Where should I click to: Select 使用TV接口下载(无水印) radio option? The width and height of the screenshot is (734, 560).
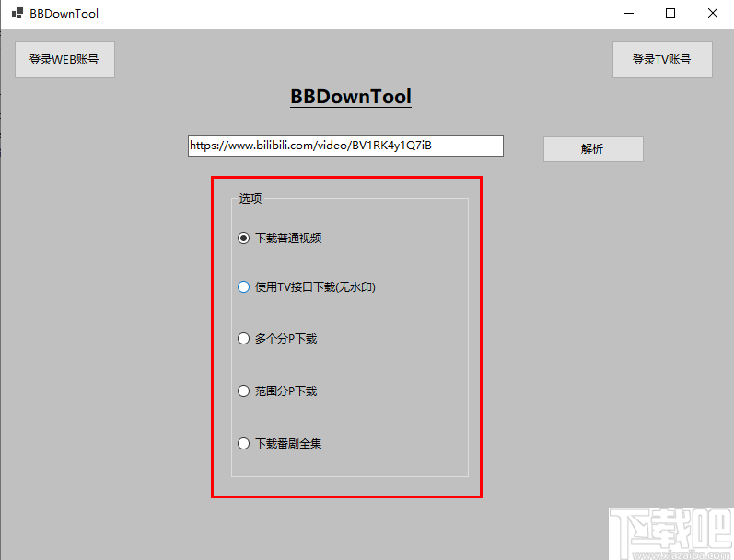click(307, 287)
